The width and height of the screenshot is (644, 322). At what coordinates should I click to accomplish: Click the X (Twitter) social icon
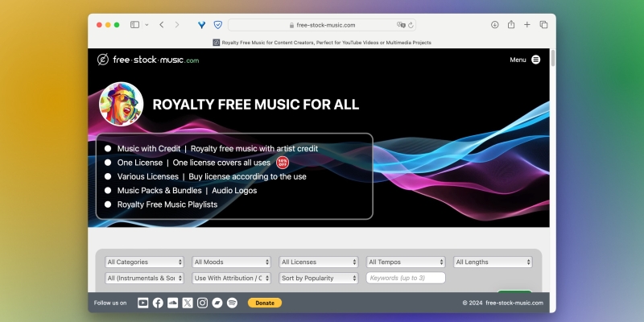click(x=188, y=303)
